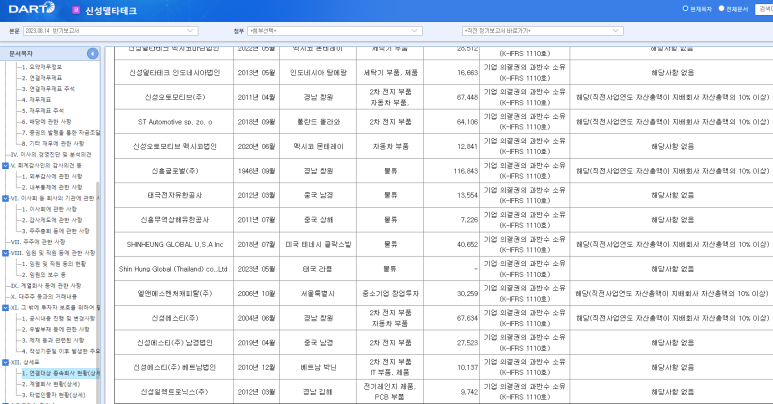Open tree item 2. 우발부채 등에 관한 사항
Image resolution: width=773 pixels, height=404 pixels.
point(55,329)
